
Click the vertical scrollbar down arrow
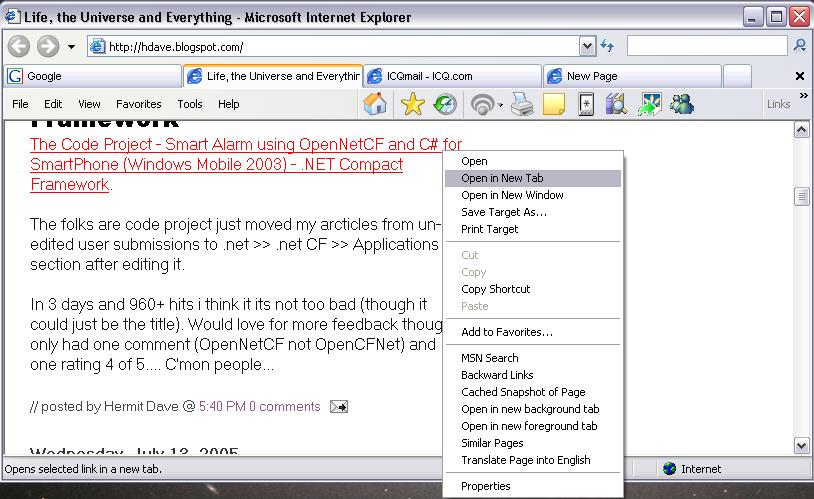tap(801, 445)
